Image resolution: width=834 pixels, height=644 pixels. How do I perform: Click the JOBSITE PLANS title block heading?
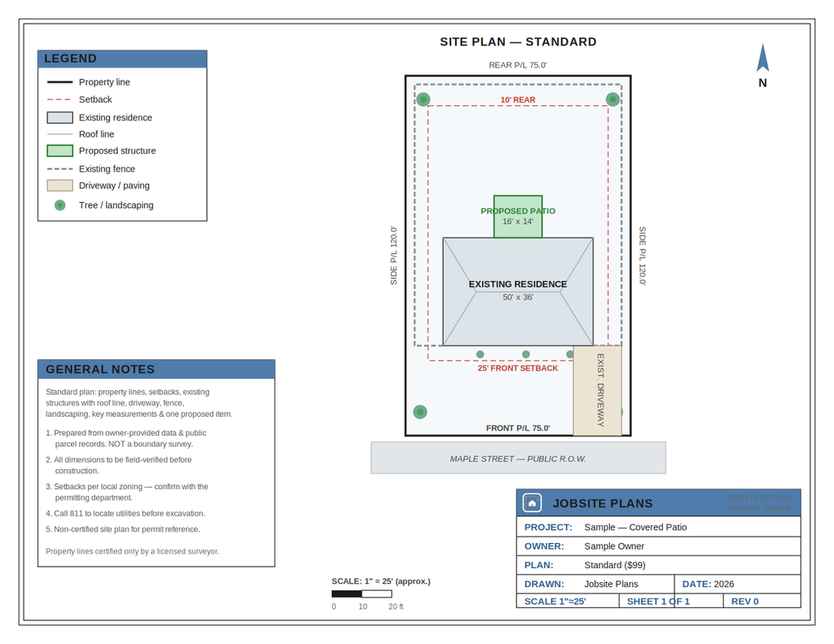[603, 504]
